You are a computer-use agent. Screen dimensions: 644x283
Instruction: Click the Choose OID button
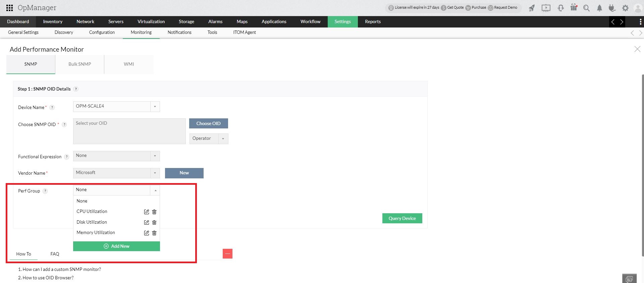point(209,123)
